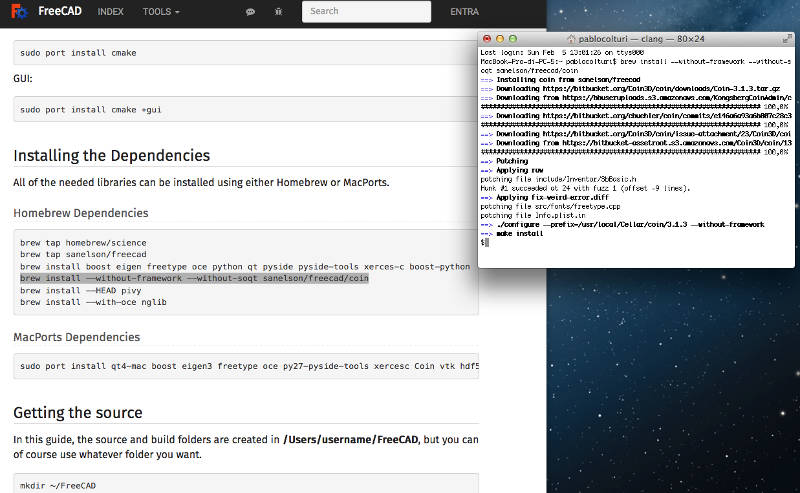Click 'brew install --HEAD pivy' line
Screen dimensions: 800x493
point(81,290)
